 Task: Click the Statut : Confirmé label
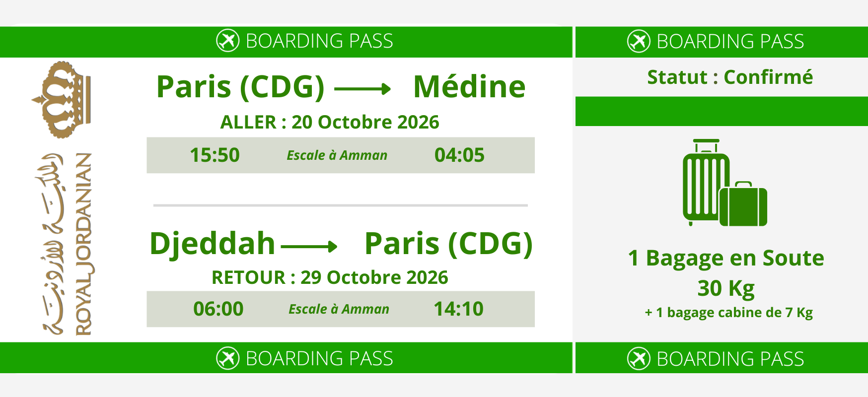tap(730, 77)
